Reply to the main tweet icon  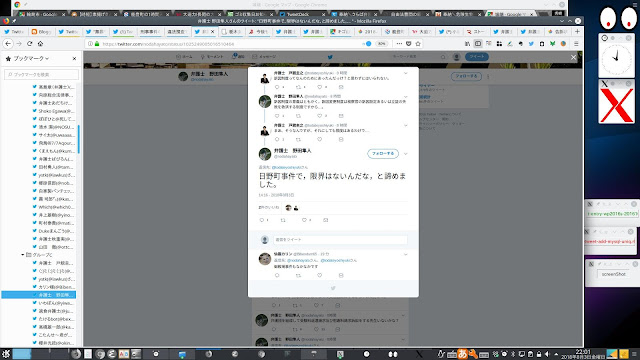tap(262, 220)
